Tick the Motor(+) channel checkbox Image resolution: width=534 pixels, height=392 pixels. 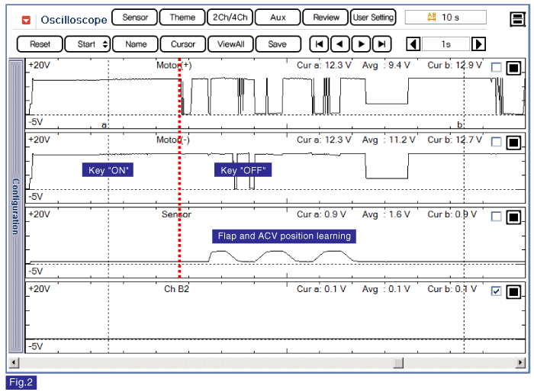tap(496, 67)
